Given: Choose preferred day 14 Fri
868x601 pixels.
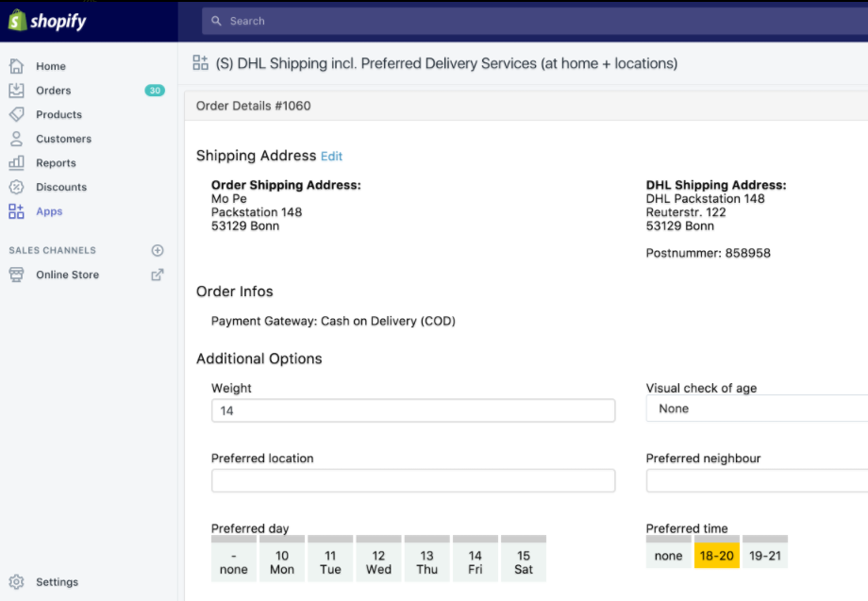Looking at the screenshot, I should (475, 559).
